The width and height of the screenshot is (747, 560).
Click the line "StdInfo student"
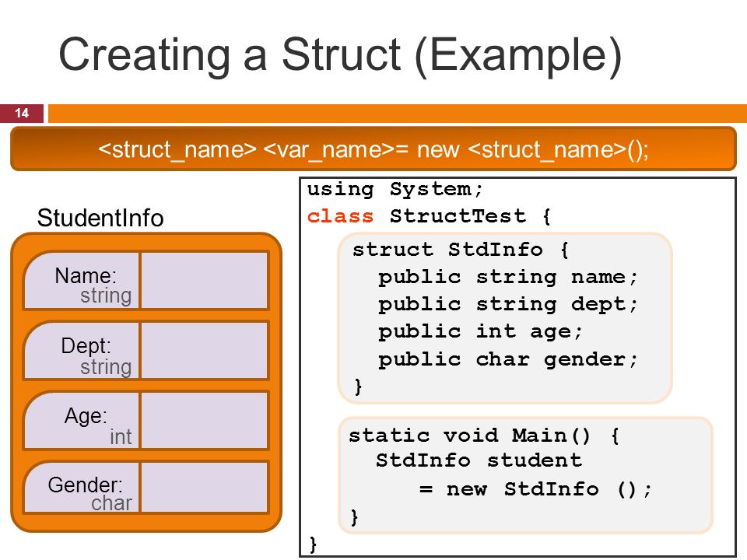pyautogui.click(x=479, y=460)
